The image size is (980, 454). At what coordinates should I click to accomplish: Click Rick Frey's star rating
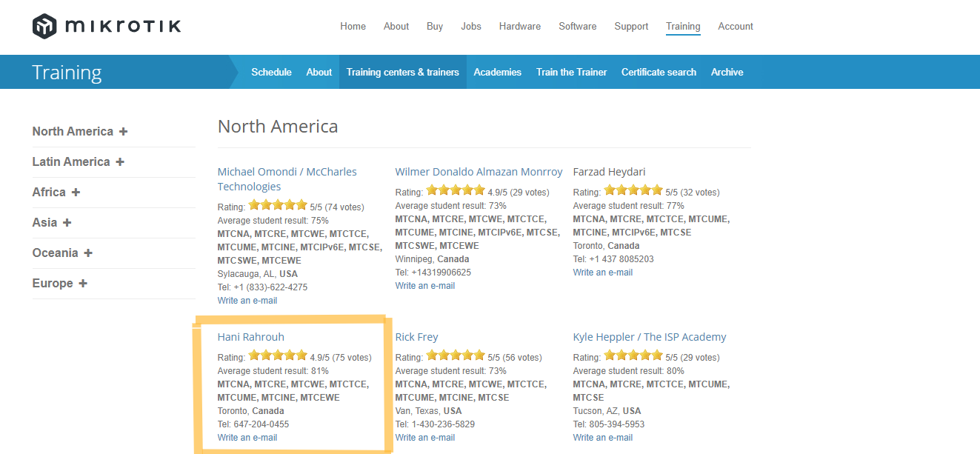tap(455, 356)
